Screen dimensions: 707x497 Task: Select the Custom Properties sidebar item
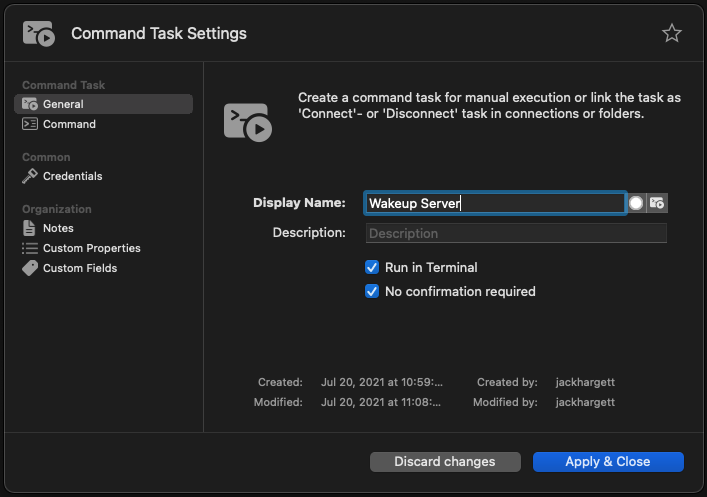click(x=91, y=248)
